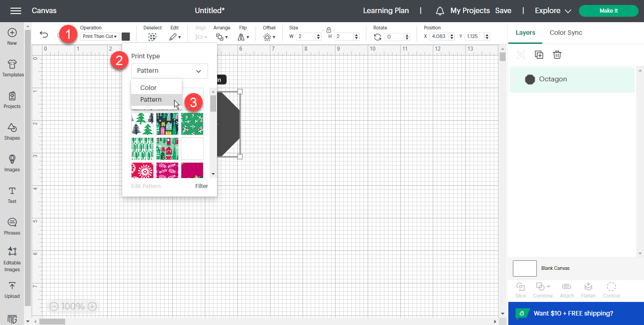
Task: Select the Octagon layer in Layers panel
Action: click(572, 80)
